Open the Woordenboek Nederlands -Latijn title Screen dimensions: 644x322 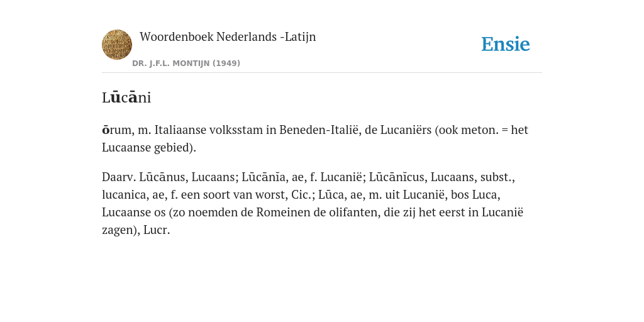point(228,37)
